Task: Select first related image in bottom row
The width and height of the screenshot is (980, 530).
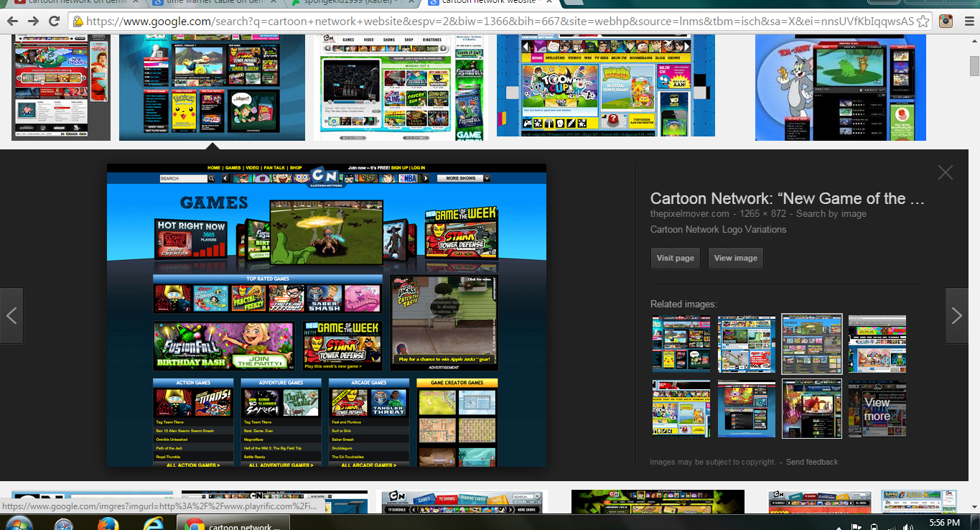Action: pyautogui.click(x=681, y=409)
